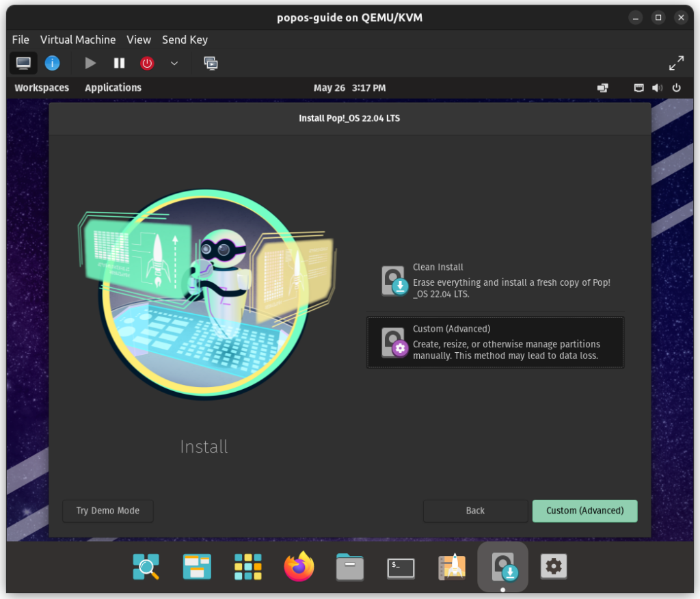Screen dimensions: 700x599
Task: Proceed with green Custom (Advanced) button
Action: click(585, 511)
